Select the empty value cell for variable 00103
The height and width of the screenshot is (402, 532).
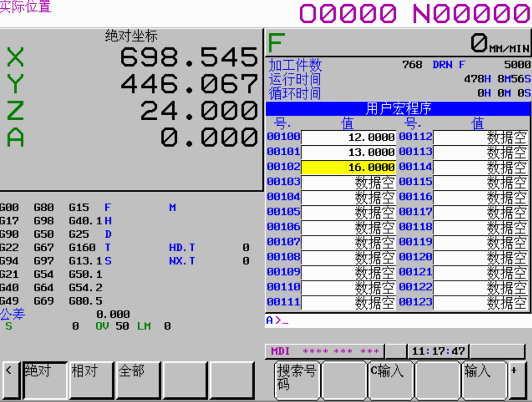point(348,182)
